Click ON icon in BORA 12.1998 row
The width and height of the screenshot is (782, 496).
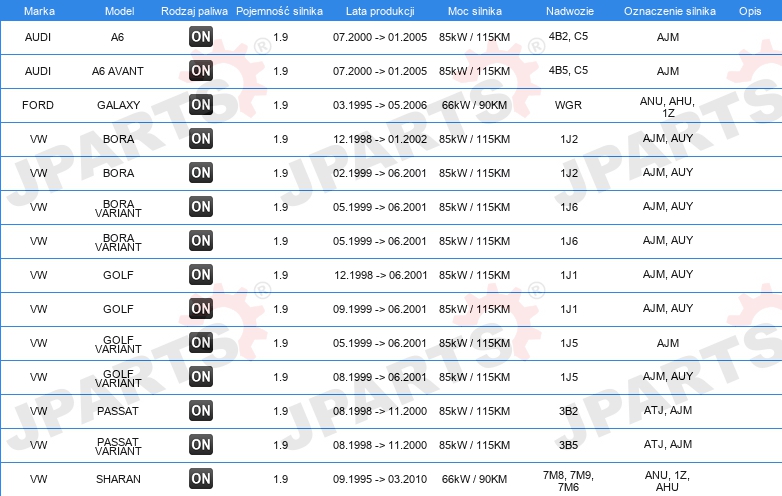click(201, 139)
